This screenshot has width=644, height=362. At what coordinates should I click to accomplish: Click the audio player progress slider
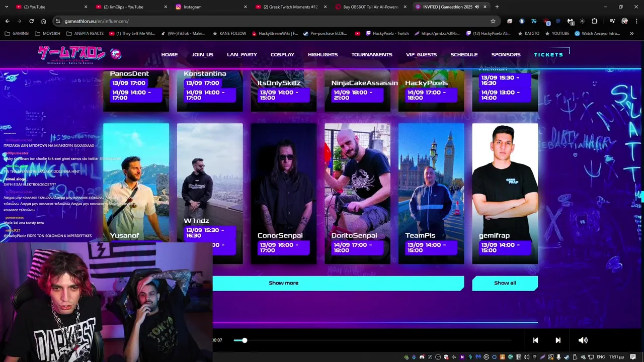click(x=372, y=340)
